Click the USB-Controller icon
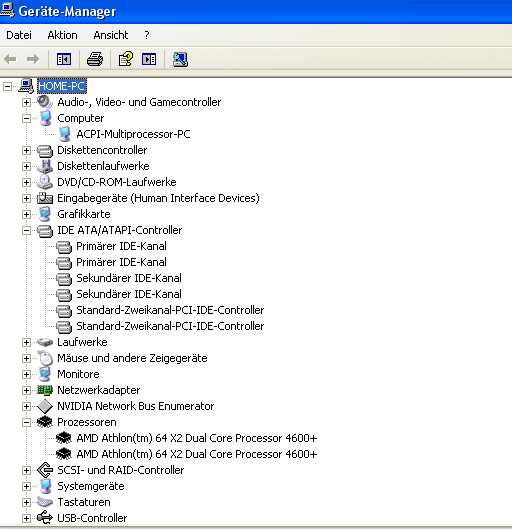The width and height of the screenshot is (512, 529). click(45, 518)
